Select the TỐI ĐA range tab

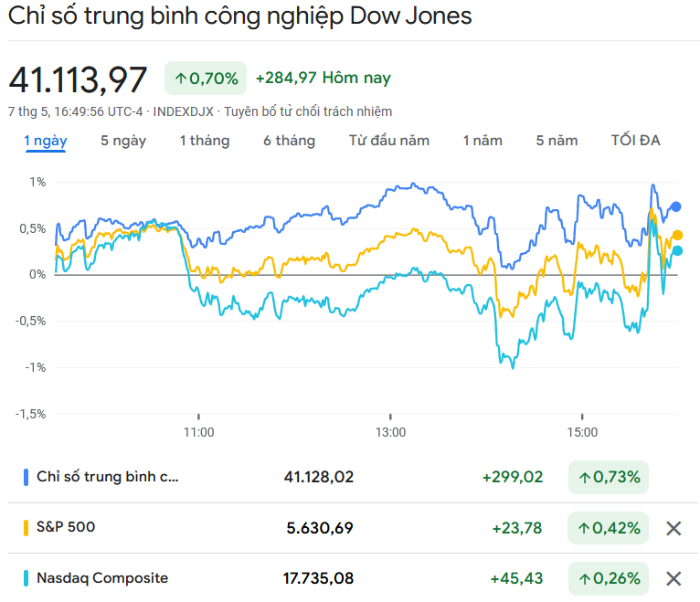coord(635,141)
